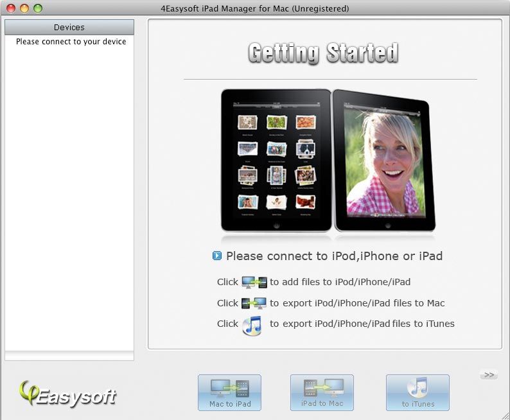The width and height of the screenshot is (510, 420).
Task: Click the device-to-Mac export icon in instructions
Action: [x=254, y=303]
